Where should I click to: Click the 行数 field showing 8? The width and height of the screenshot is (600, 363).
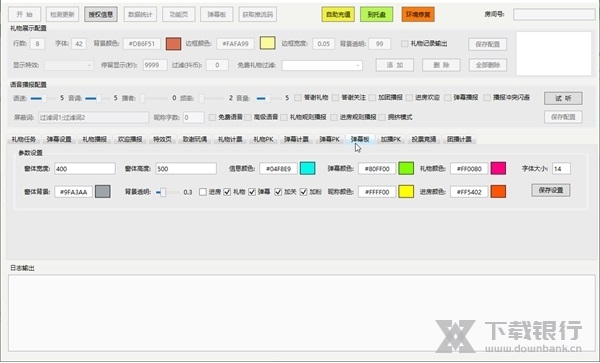coord(37,44)
